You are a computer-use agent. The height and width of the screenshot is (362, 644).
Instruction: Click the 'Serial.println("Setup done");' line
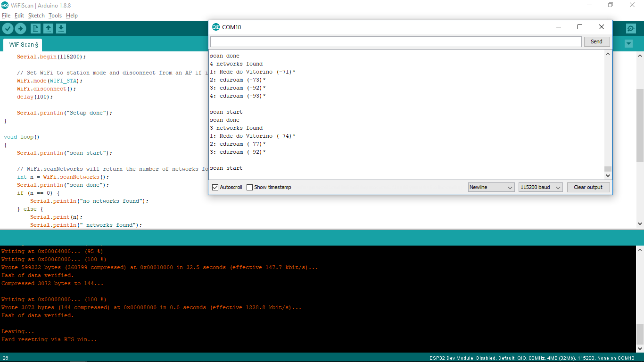(x=65, y=113)
